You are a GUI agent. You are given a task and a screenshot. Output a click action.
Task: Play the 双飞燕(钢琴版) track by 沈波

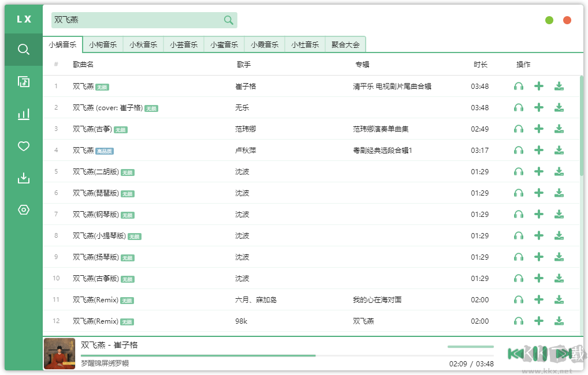(x=519, y=214)
